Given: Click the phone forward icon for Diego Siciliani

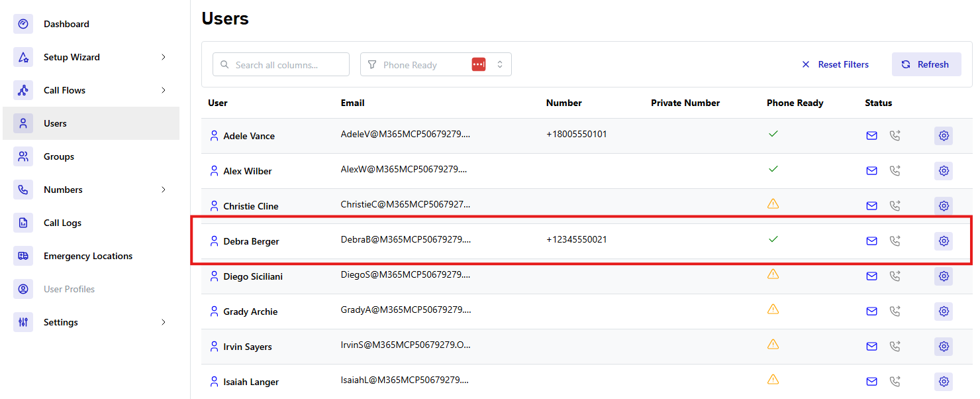Looking at the screenshot, I should pyautogui.click(x=895, y=276).
